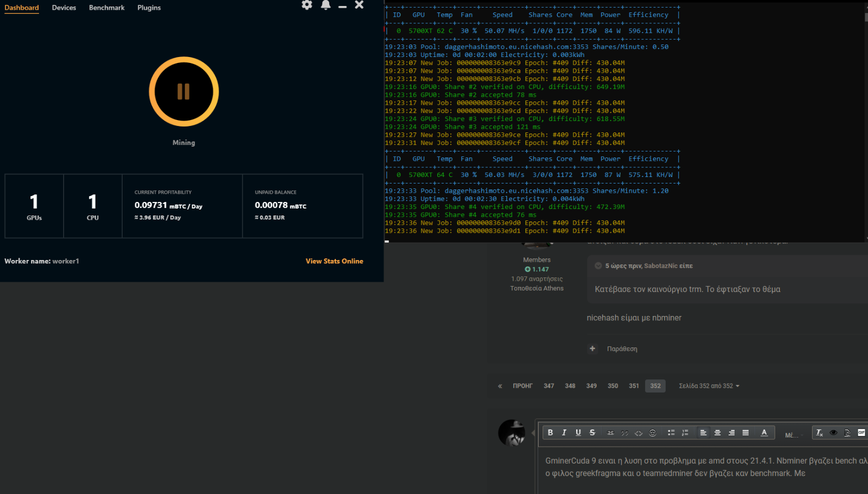Screen dimensions: 868x494
Task: Click the 1 CPU tile
Action: pyautogui.click(x=93, y=206)
